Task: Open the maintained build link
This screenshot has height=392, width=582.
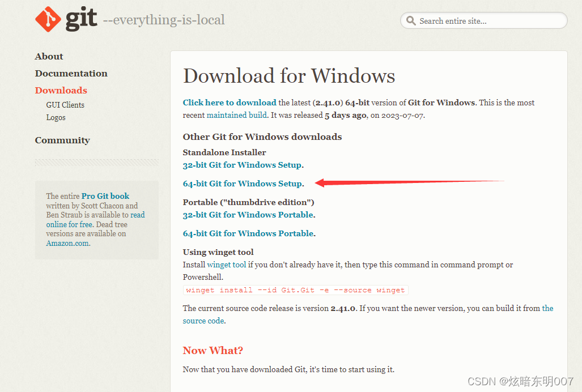Action: [236, 116]
